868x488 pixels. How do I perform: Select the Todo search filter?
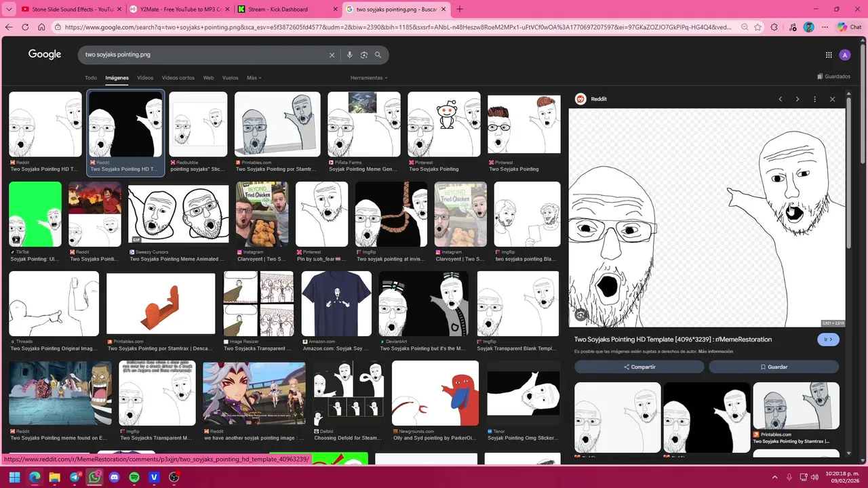point(91,78)
